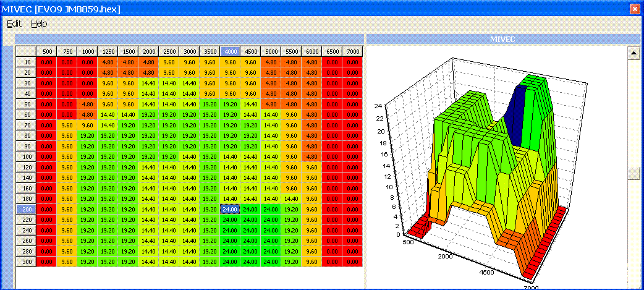This screenshot has width=644, height=290.
Task: Click the vertical scrollbar thumb beside the chart
Action: point(634,173)
